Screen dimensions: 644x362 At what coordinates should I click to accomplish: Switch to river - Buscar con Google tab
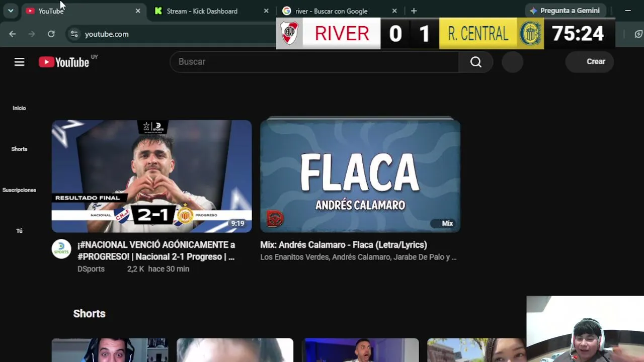coord(340,11)
